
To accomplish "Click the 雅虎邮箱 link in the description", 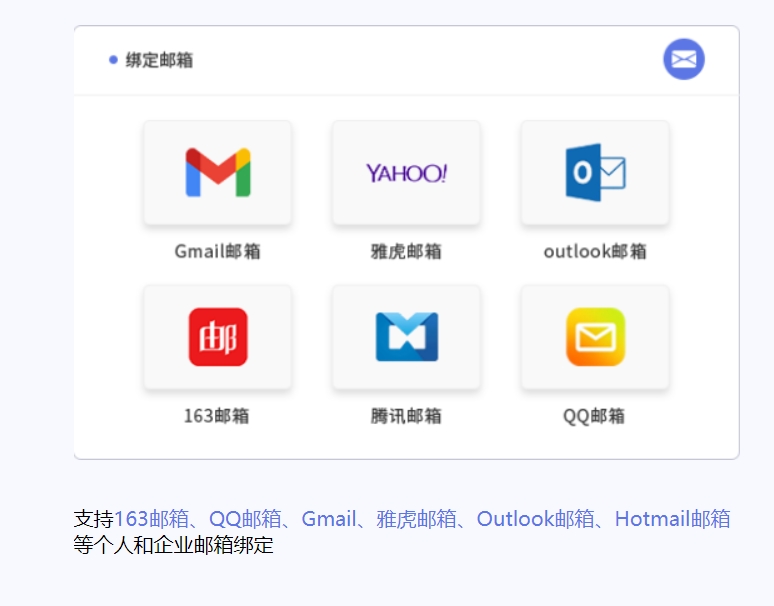I will (416, 519).
